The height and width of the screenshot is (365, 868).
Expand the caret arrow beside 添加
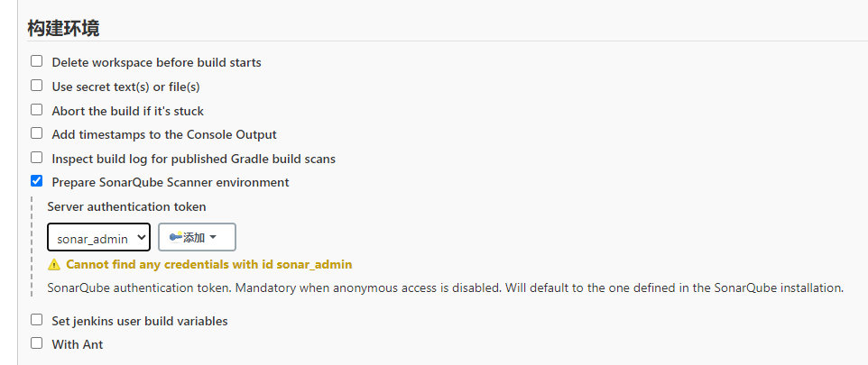213,237
